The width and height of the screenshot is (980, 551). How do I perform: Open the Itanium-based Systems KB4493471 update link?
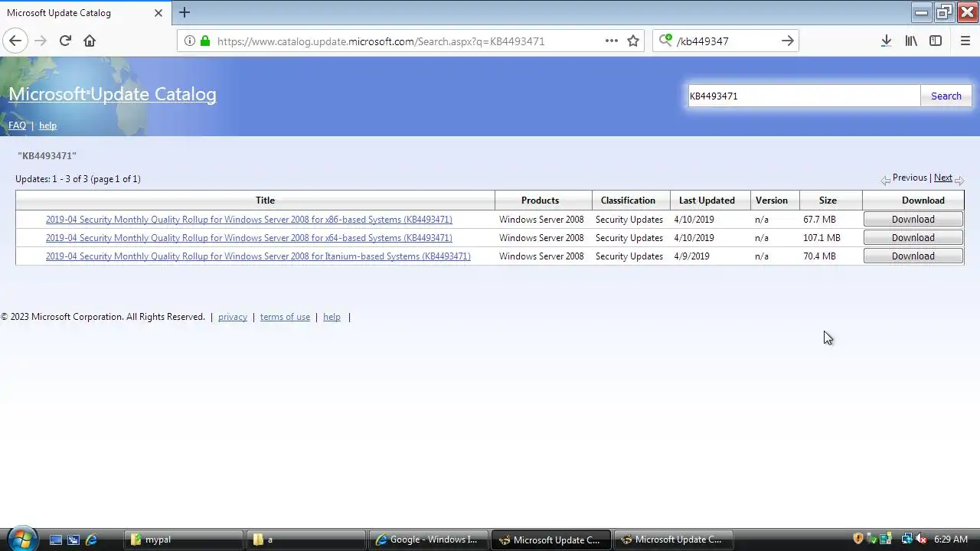[x=258, y=256]
